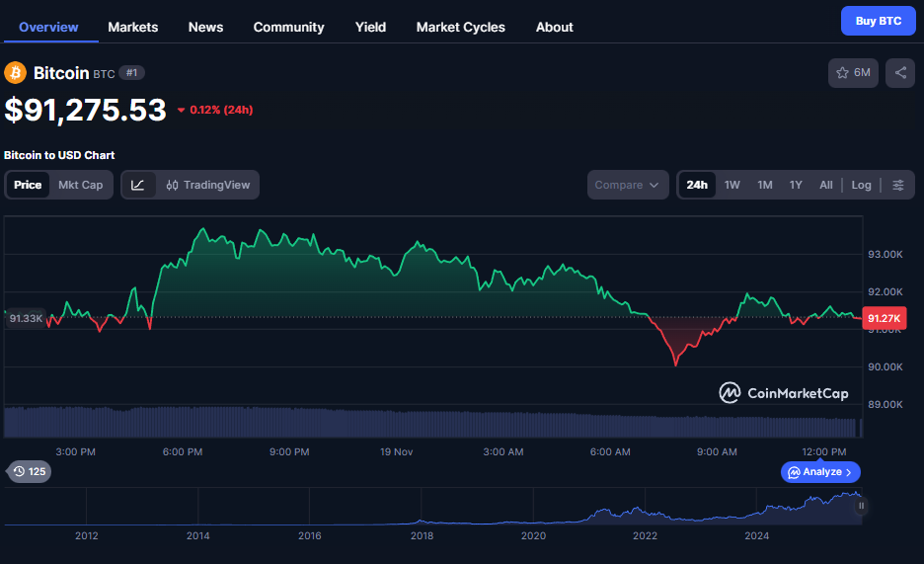Click the historical overview mini chart
This screenshot has width=924, height=564.
pyautogui.click(x=432, y=507)
